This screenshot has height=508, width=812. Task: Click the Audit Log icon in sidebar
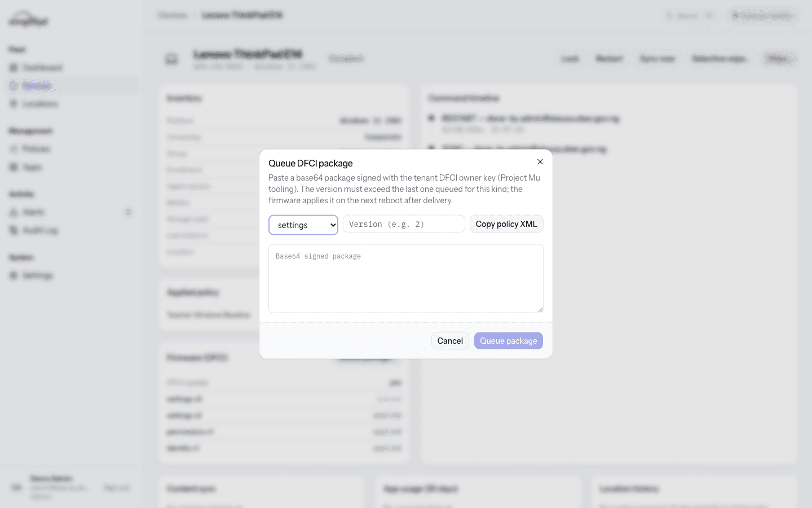14,230
